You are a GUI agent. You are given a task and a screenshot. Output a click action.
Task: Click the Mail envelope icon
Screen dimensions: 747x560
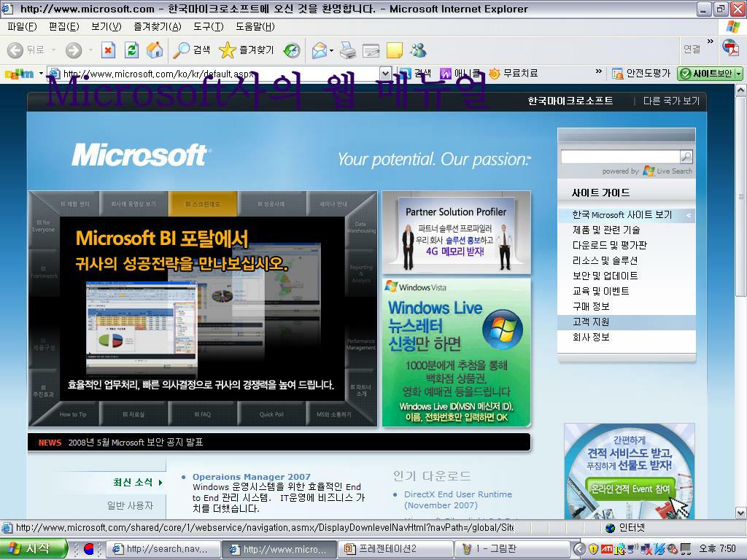point(320,50)
